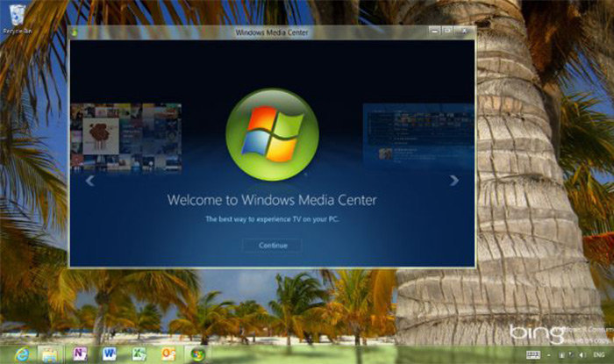Select the Media Center taskbar button

tap(197, 354)
